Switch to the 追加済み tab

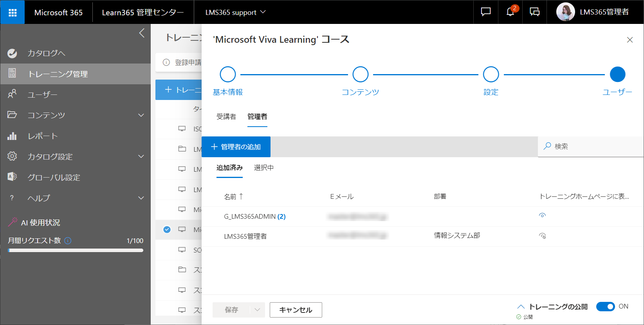[229, 167]
